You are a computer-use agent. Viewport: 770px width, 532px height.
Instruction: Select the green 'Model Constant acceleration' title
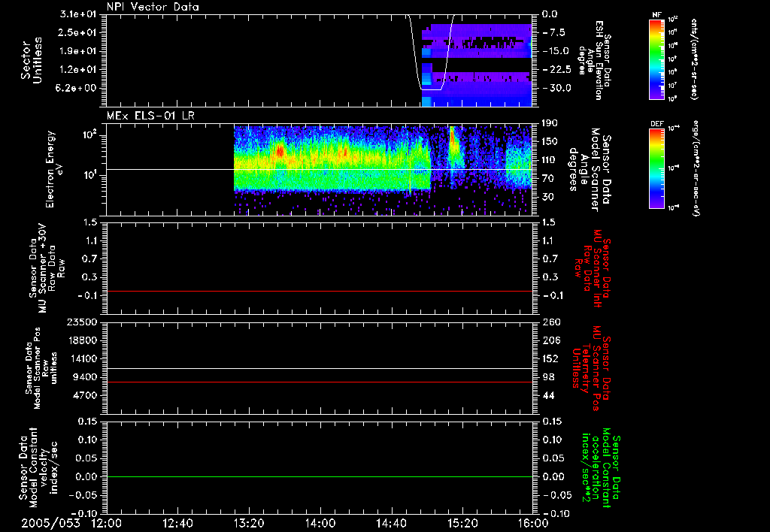601,466
